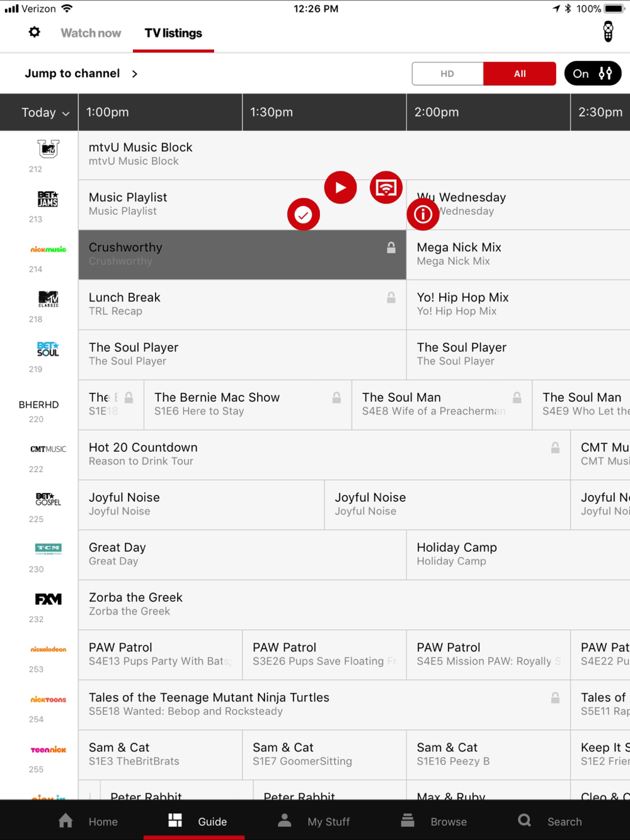Viewport: 630px width, 840px height.
Task: Select the mtvU channel logo 212
Action: pos(48,149)
